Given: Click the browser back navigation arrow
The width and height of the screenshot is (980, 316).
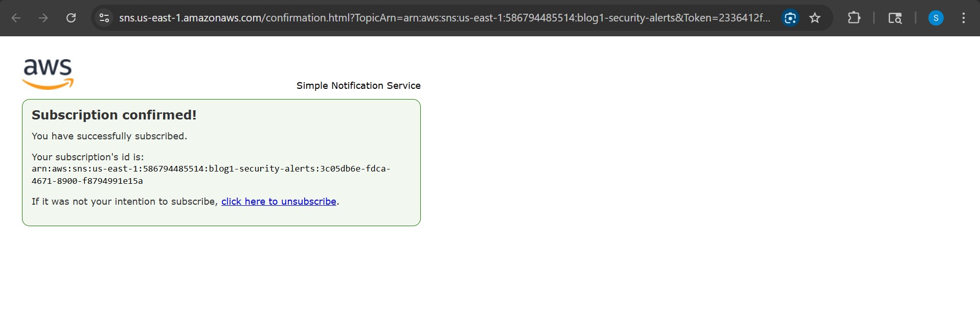Looking at the screenshot, I should [x=16, y=18].
